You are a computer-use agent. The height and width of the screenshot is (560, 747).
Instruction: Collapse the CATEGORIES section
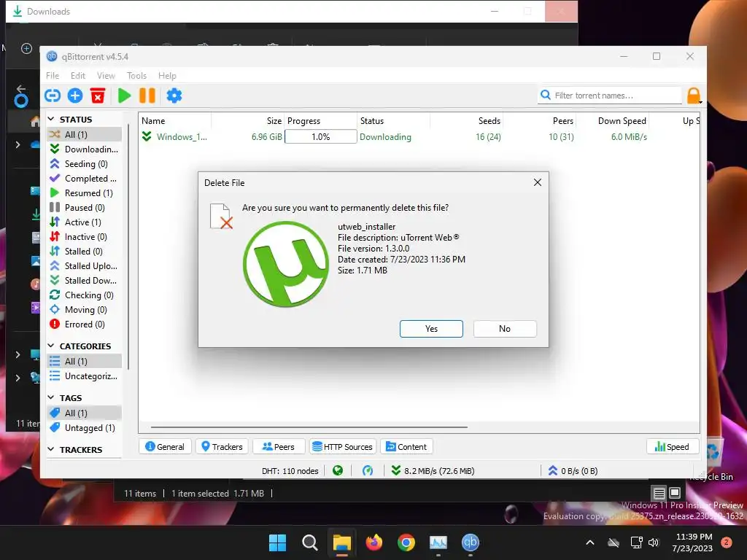(x=51, y=346)
